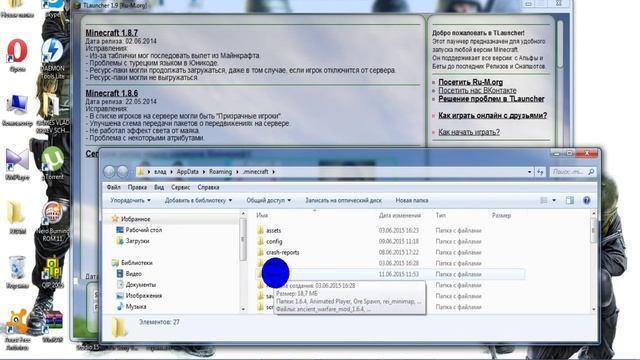Open the Вид menu in Explorer
This screenshot has width=640, height=360.
(159, 187)
